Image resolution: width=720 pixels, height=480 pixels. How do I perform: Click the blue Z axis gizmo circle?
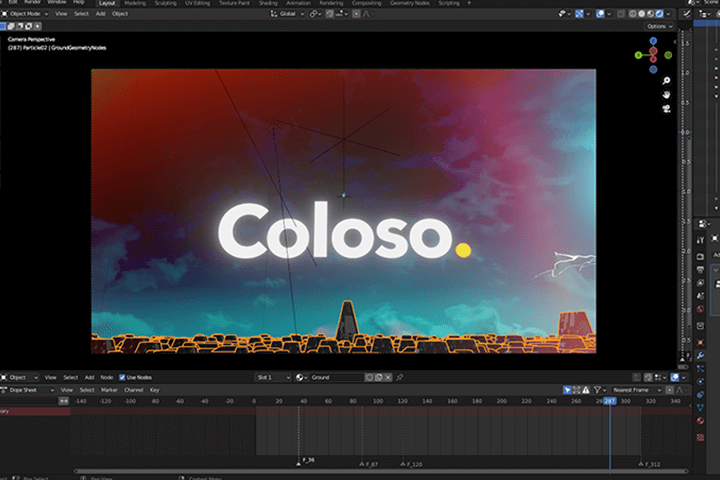[x=653, y=41]
